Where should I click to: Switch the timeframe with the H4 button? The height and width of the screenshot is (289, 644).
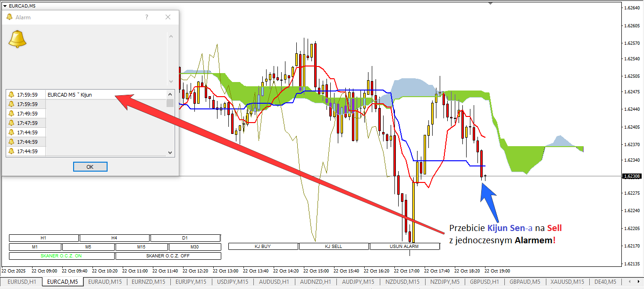coord(114,238)
